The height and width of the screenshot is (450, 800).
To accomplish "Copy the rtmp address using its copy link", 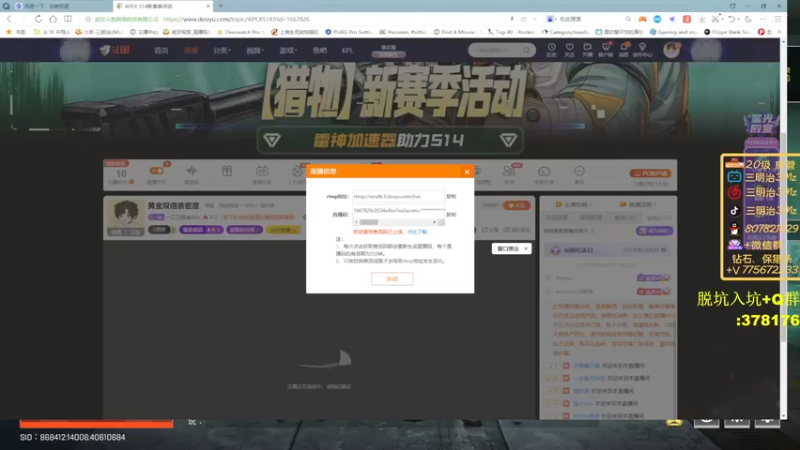I will (451, 196).
